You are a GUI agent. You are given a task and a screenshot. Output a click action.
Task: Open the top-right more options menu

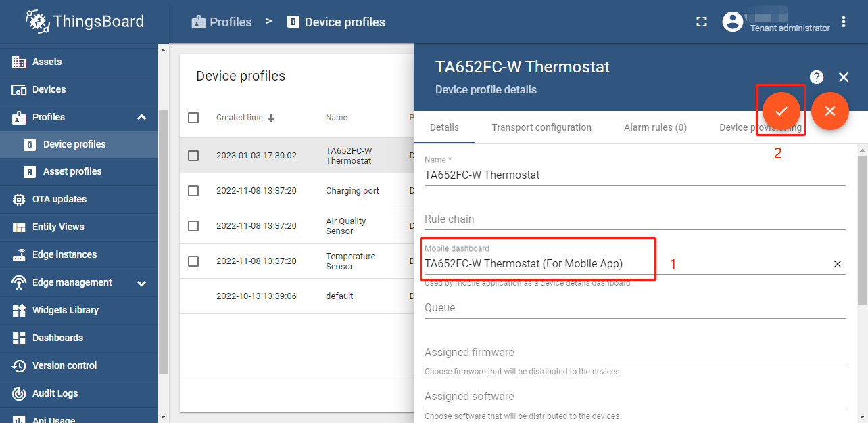pos(844,22)
